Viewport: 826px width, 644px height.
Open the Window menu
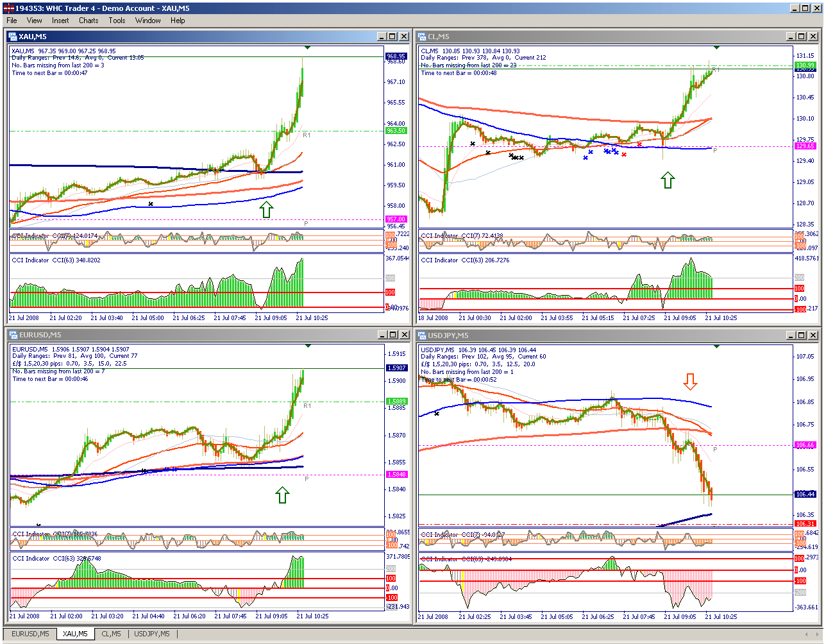pyautogui.click(x=148, y=21)
